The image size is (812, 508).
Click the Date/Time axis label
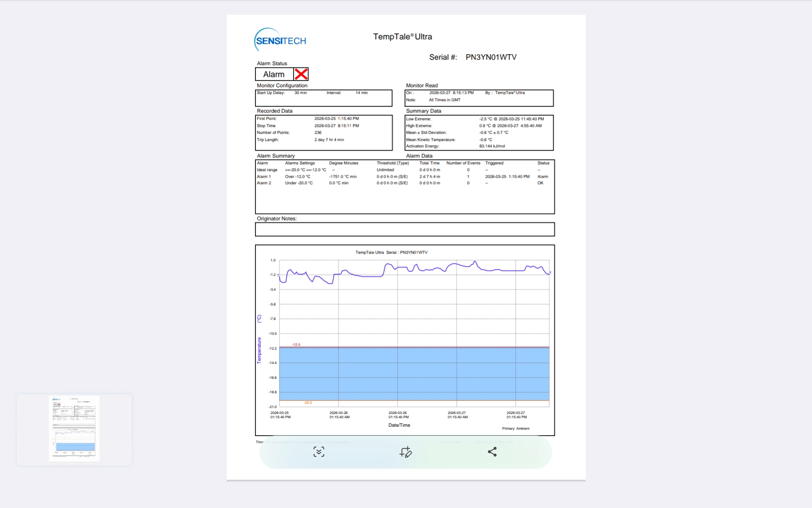pos(399,425)
